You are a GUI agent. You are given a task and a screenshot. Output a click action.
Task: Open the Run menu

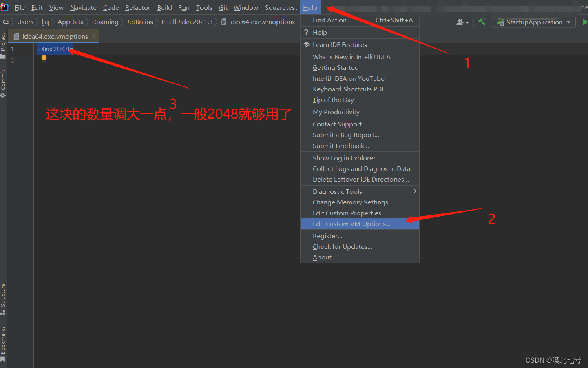pos(184,7)
